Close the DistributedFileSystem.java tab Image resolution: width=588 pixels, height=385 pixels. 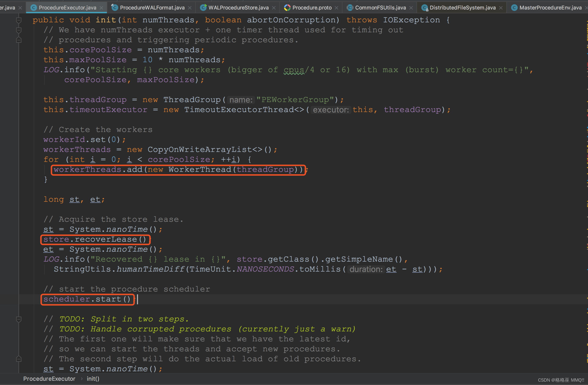[501, 8]
